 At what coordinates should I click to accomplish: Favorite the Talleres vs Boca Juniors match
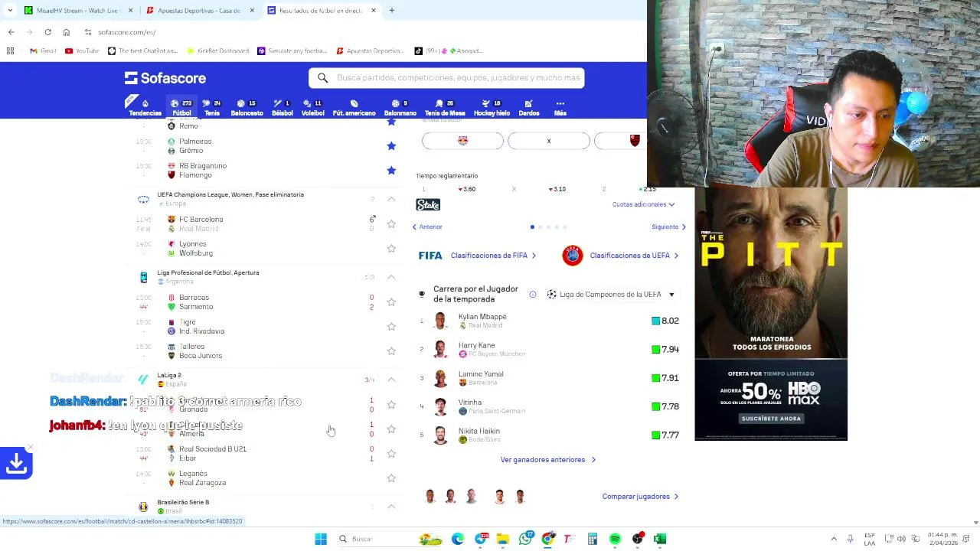[x=391, y=350]
